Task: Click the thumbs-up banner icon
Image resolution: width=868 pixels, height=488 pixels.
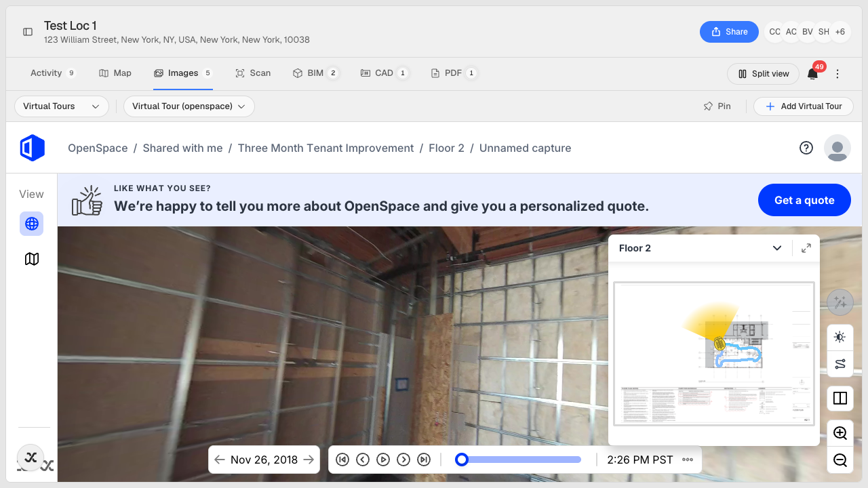Action: pos(87,201)
